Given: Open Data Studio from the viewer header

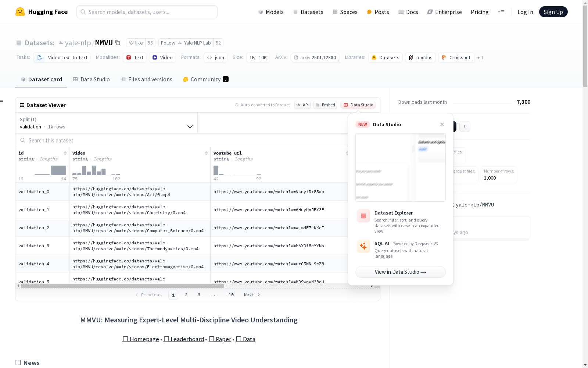Looking at the screenshot, I should coord(358,105).
